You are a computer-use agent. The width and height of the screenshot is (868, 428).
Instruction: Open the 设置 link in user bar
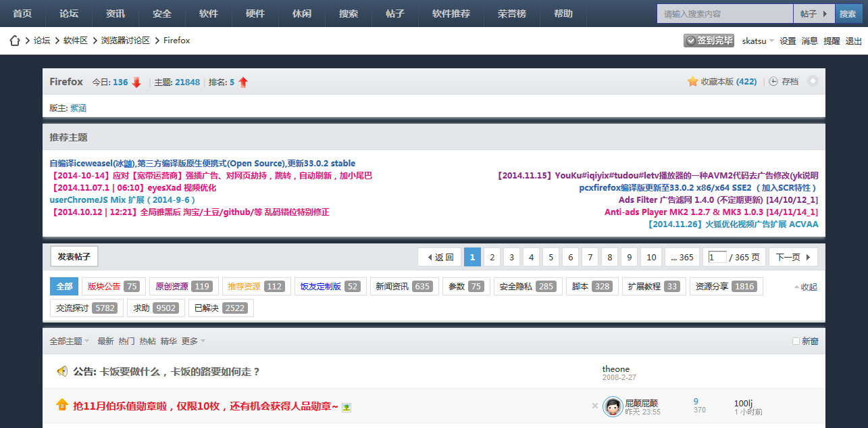(788, 41)
